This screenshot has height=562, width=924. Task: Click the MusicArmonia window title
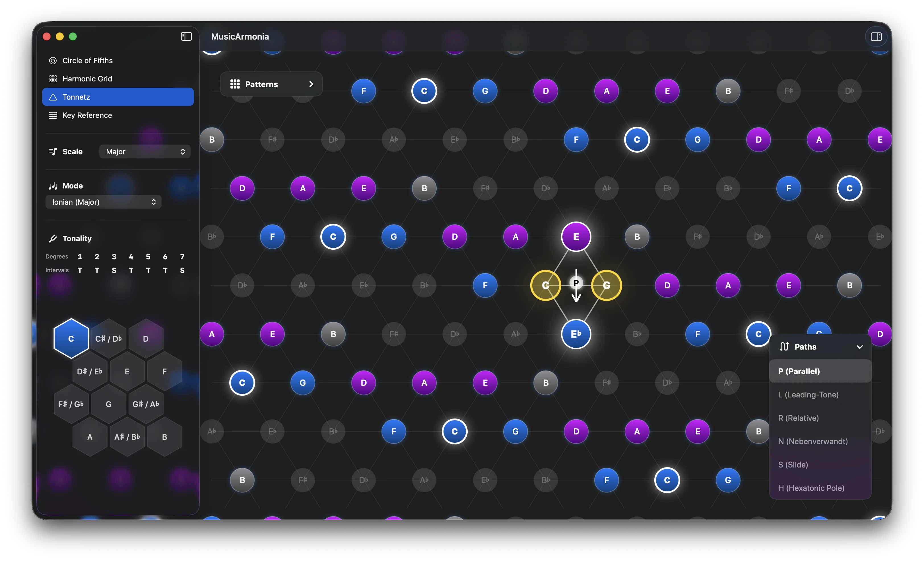(x=240, y=36)
